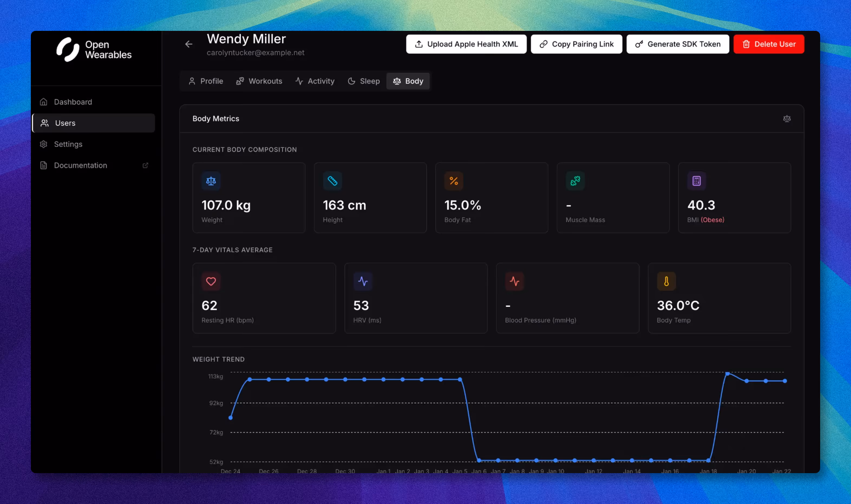Click the blue scale icon on Weight card

[211, 181]
